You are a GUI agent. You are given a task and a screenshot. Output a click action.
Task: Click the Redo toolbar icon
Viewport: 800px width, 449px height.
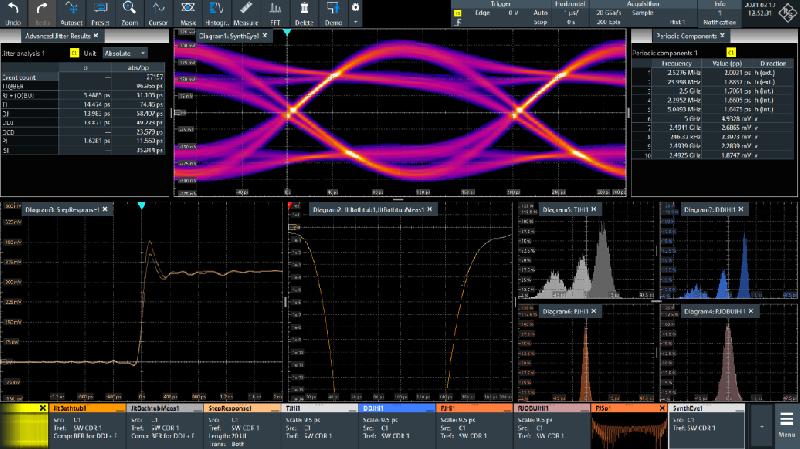tap(42, 13)
